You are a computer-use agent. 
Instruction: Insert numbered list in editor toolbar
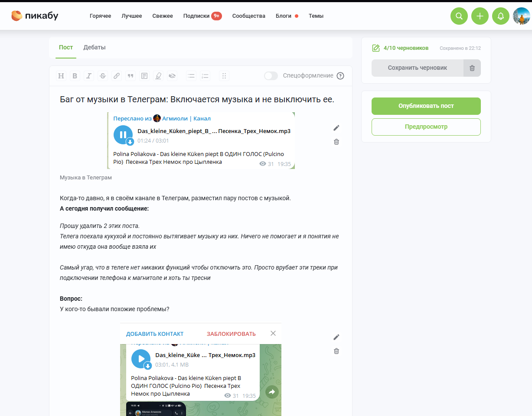click(205, 76)
